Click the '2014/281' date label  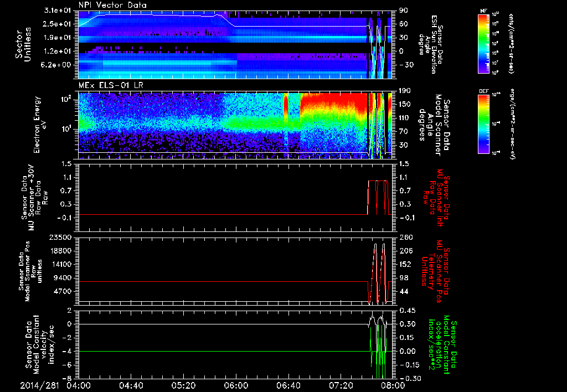click(39, 385)
